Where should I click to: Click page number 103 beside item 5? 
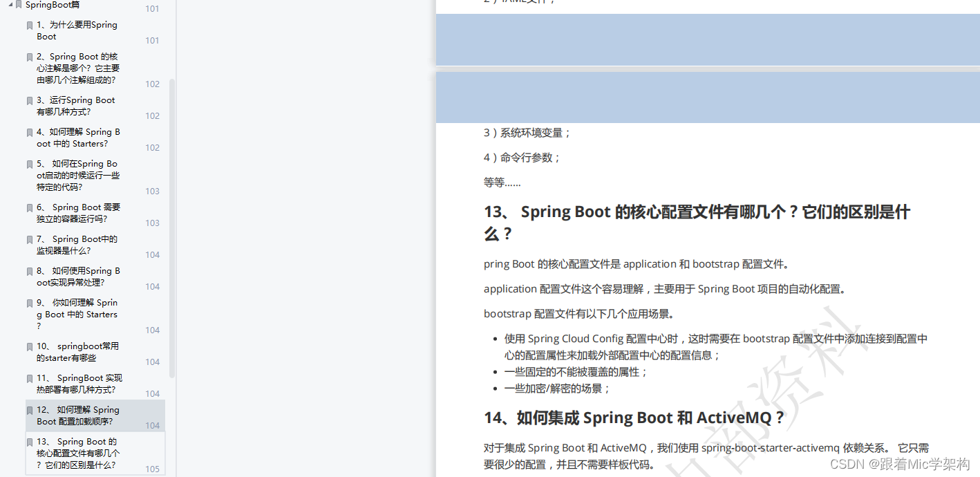pyautogui.click(x=152, y=191)
